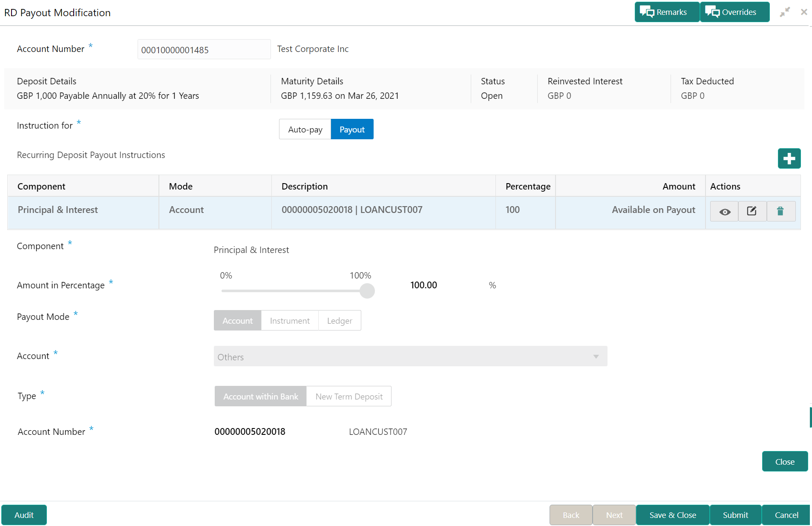This screenshot has width=812, height=526.
Task: View payout instruction with eye icon
Action: pyautogui.click(x=725, y=211)
